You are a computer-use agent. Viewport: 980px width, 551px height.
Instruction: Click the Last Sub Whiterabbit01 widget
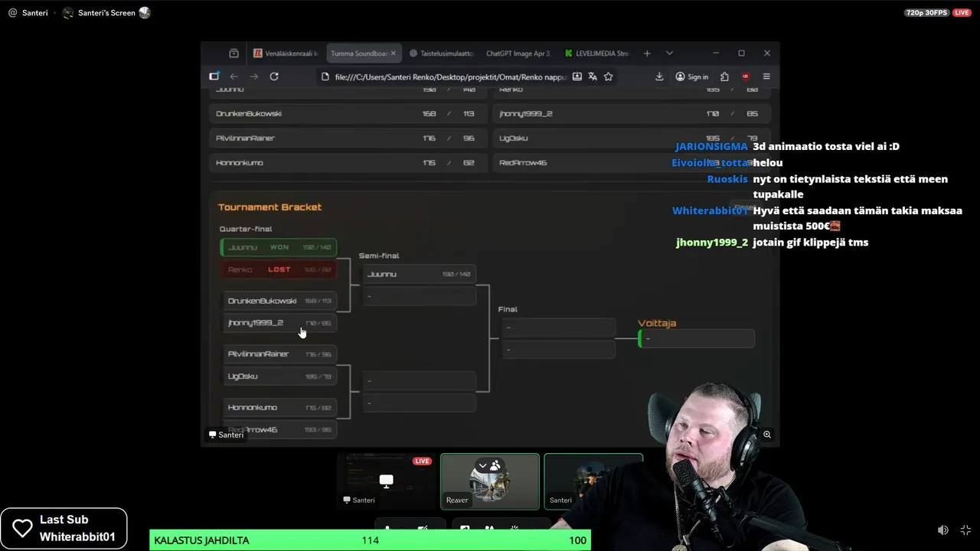point(64,528)
